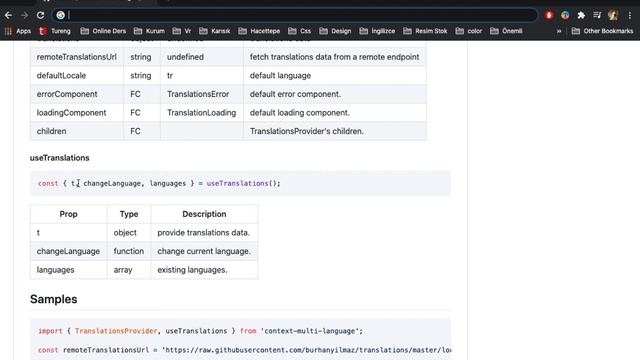
Task: Open the Css bookmark folder
Action: pyautogui.click(x=299, y=31)
